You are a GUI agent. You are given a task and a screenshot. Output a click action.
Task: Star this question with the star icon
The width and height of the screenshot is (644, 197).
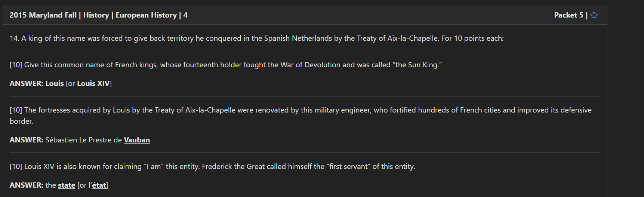(x=594, y=15)
